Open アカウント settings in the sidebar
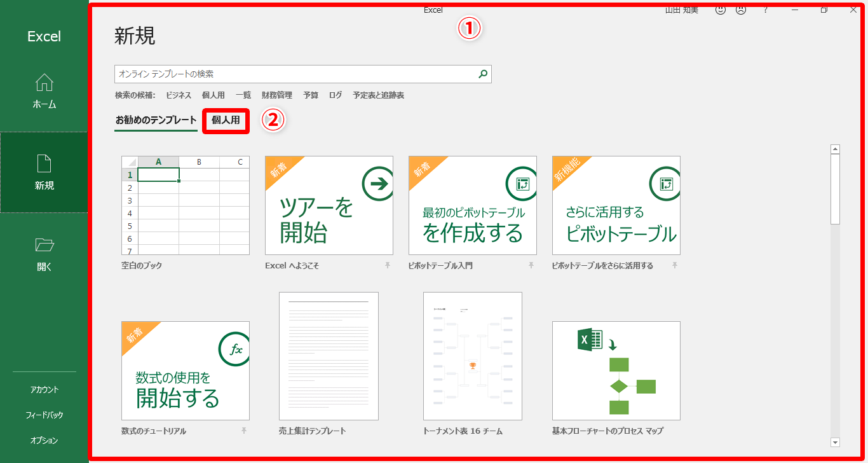Screen dimensions: 868x463 point(44,389)
